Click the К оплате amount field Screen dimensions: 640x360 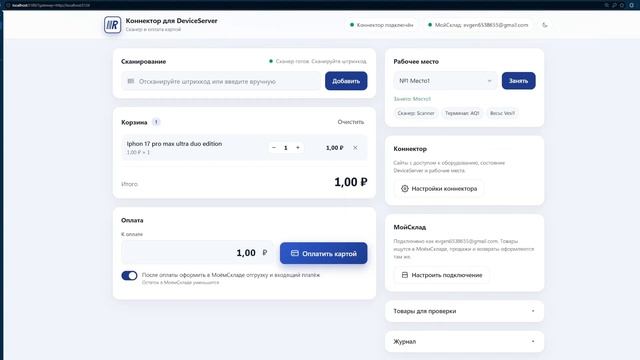[x=197, y=253]
